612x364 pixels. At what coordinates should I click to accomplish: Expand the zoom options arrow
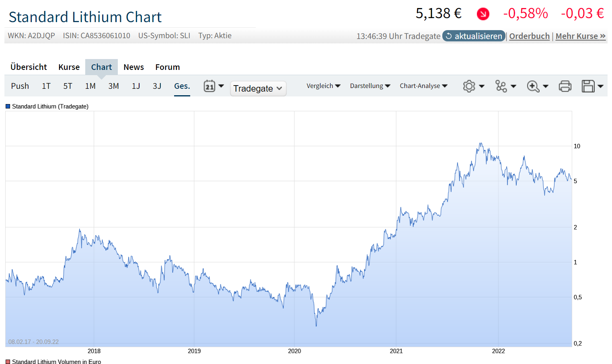[546, 86]
